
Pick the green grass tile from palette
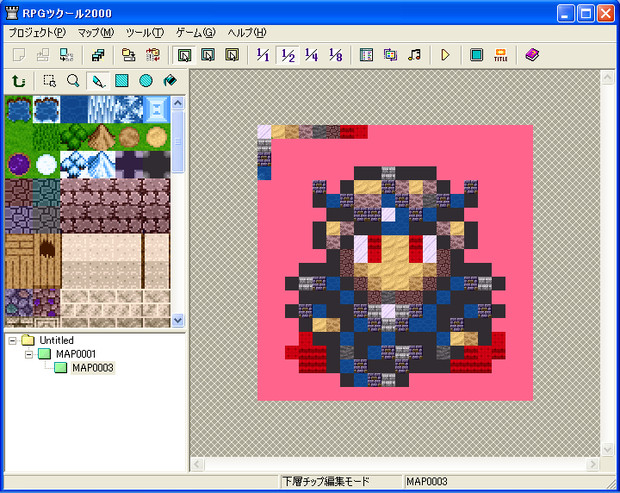point(18,136)
